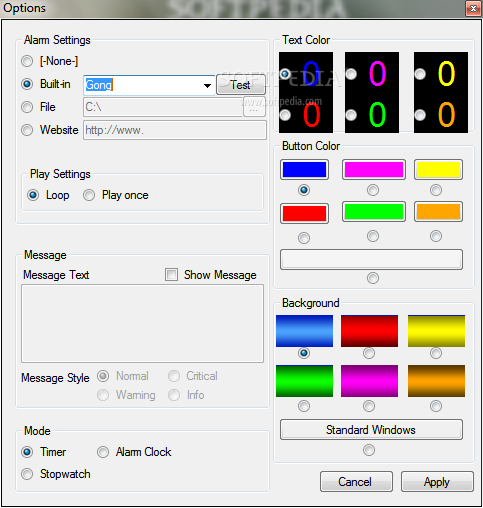Select Alarm Clock mode

103,452
